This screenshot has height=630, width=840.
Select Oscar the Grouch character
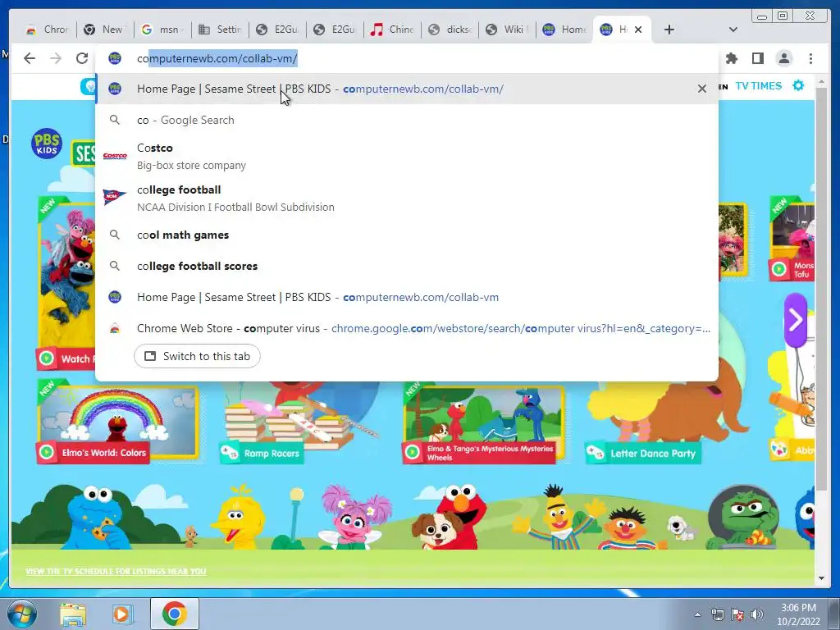pyautogui.click(x=745, y=518)
